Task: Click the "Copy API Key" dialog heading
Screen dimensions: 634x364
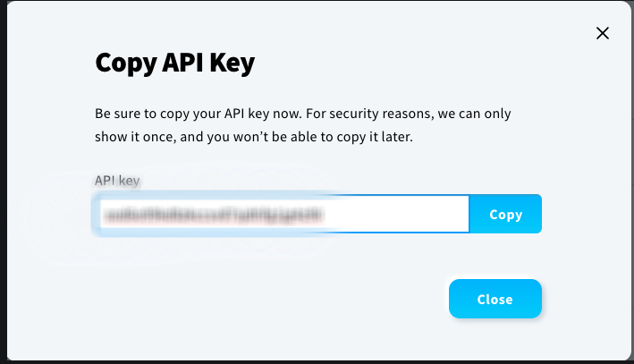Action: tap(174, 63)
